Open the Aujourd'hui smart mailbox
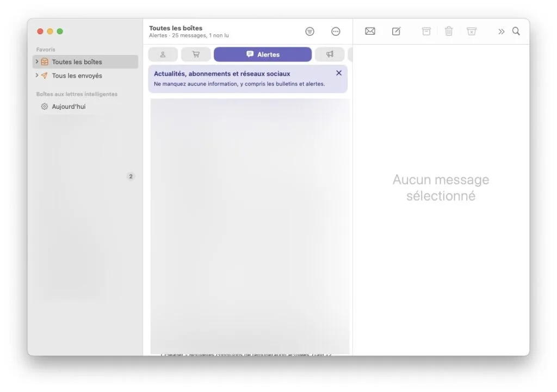 85,107
